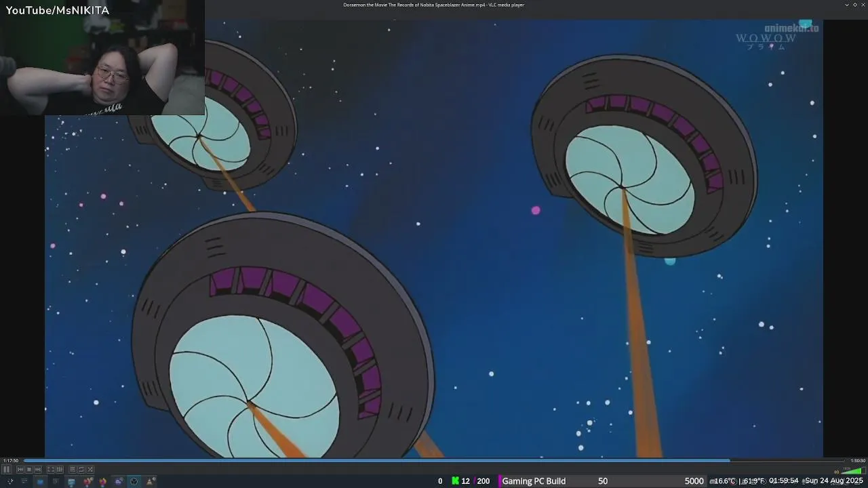The image size is (868, 488).
Task: Switch to the OBS Studio taskbar icon
Action: [x=134, y=481]
